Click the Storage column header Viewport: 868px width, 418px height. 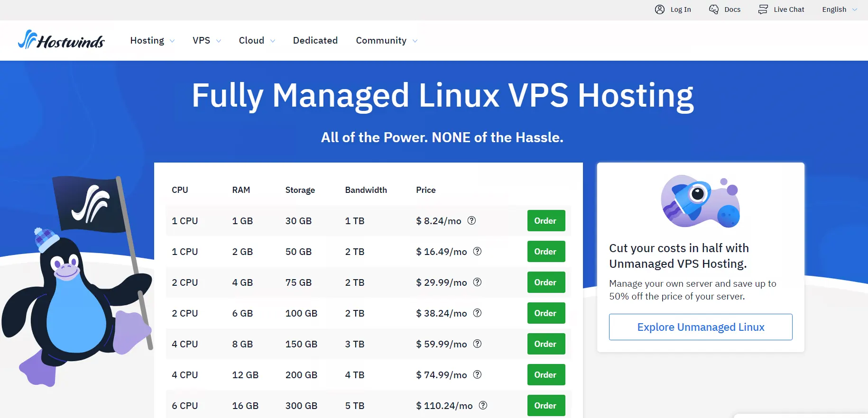click(300, 190)
